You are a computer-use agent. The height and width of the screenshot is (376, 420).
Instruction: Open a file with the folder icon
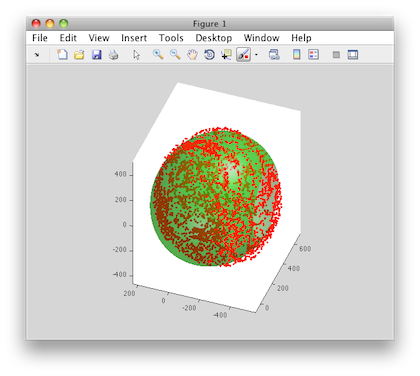(79, 54)
